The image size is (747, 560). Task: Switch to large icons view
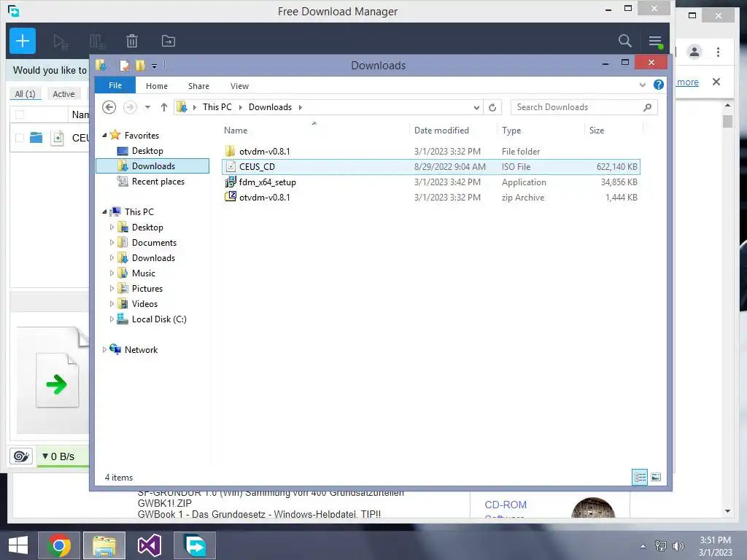(x=656, y=477)
